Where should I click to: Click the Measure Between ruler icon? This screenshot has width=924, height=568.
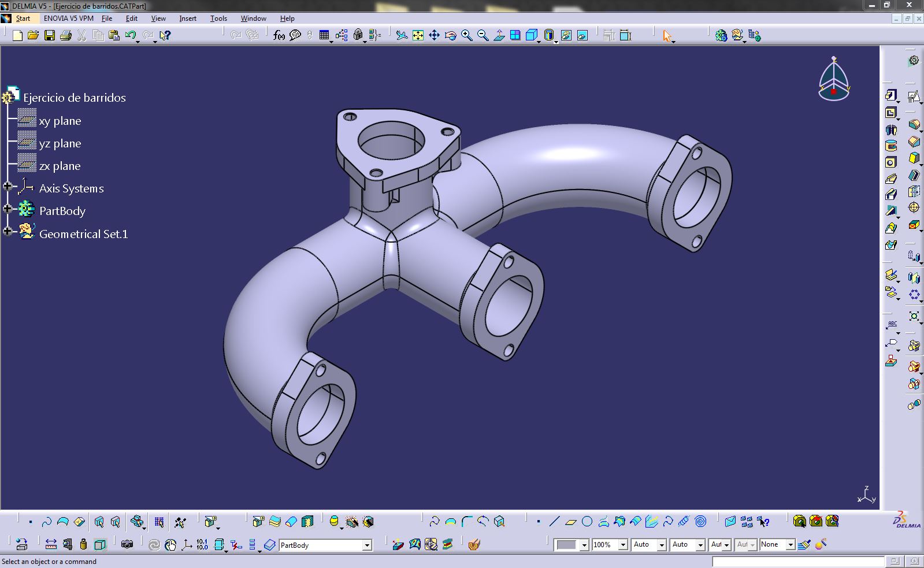pyautogui.click(x=51, y=544)
